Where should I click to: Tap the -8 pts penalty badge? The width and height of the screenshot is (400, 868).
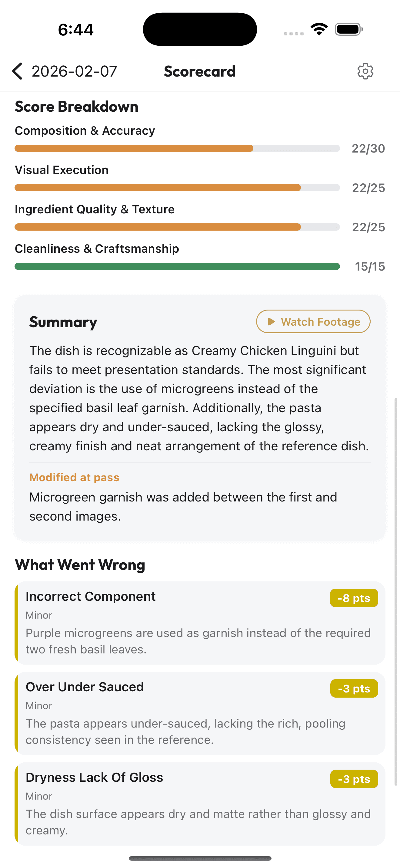pos(353,598)
